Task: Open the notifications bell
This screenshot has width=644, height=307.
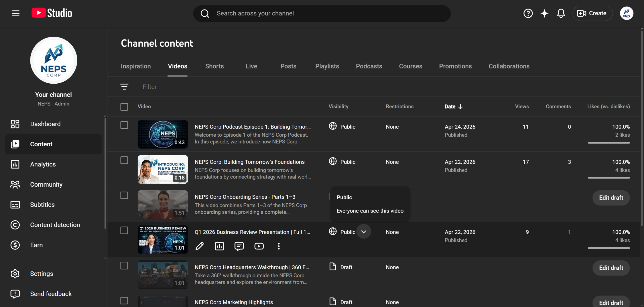Action: pyautogui.click(x=561, y=13)
